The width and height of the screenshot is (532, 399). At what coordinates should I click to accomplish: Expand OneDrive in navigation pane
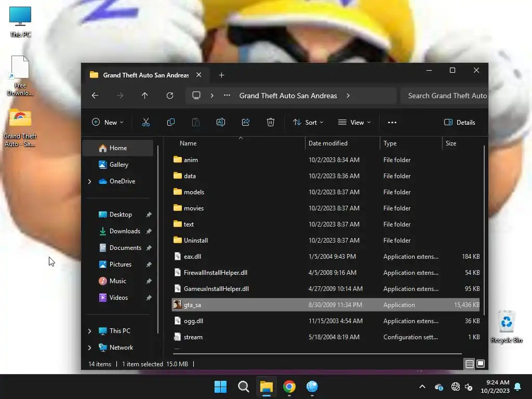click(x=89, y=181)
